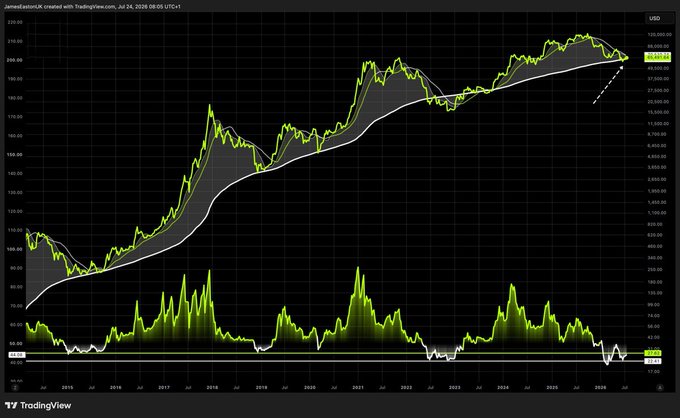The image size is (680, 418).
Task: Click the 2024 label on the time axis
Action: click(x=503, y=388)
